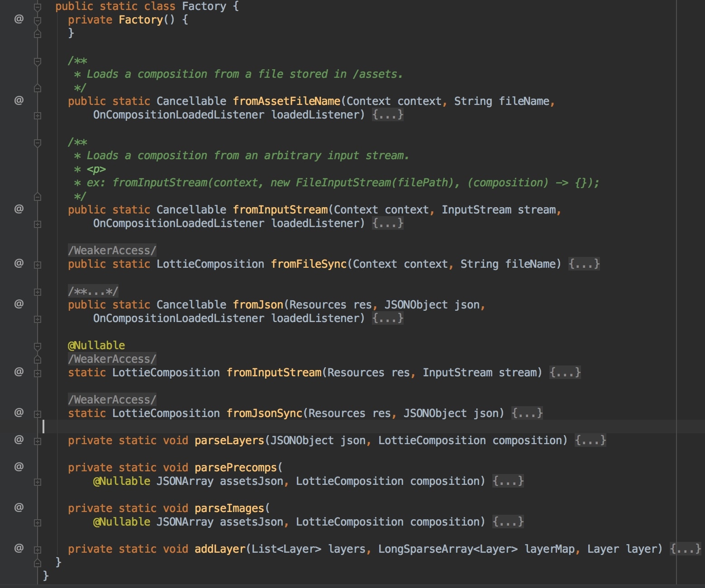Expand the plus fold marker on parseLayers line
The height and width of the screenshot is (588, 705).
click(38, 441)
